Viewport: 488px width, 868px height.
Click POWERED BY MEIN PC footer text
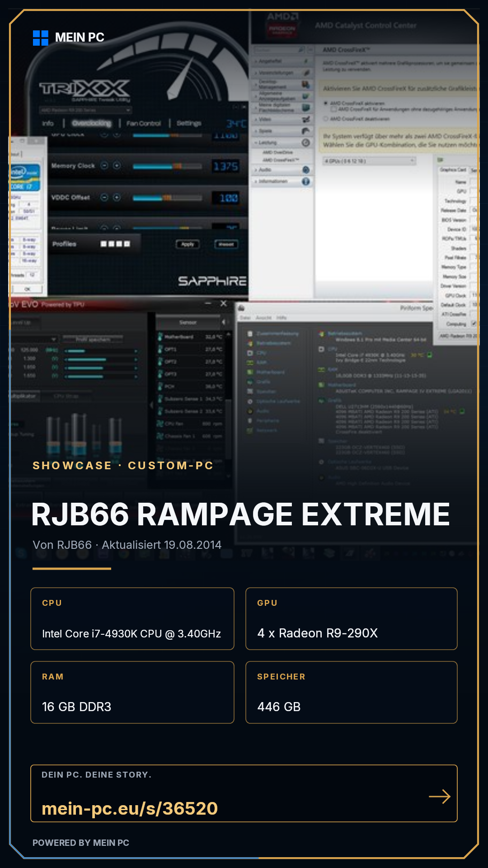pos(81,843)
